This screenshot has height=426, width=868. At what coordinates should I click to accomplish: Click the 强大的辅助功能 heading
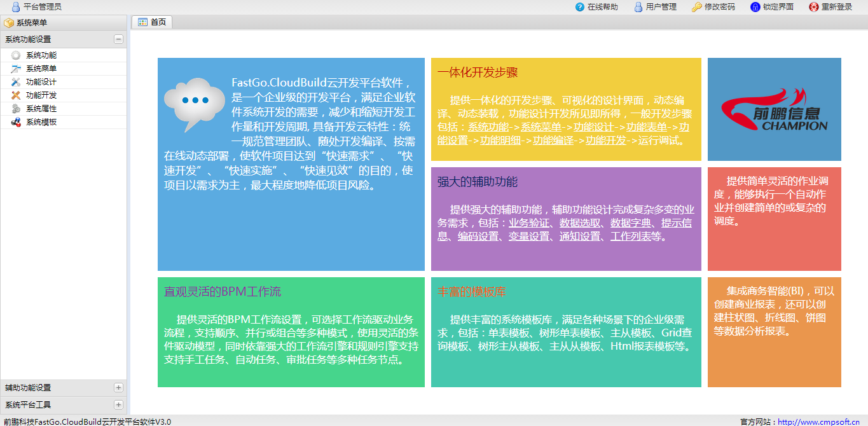(478, 182)
